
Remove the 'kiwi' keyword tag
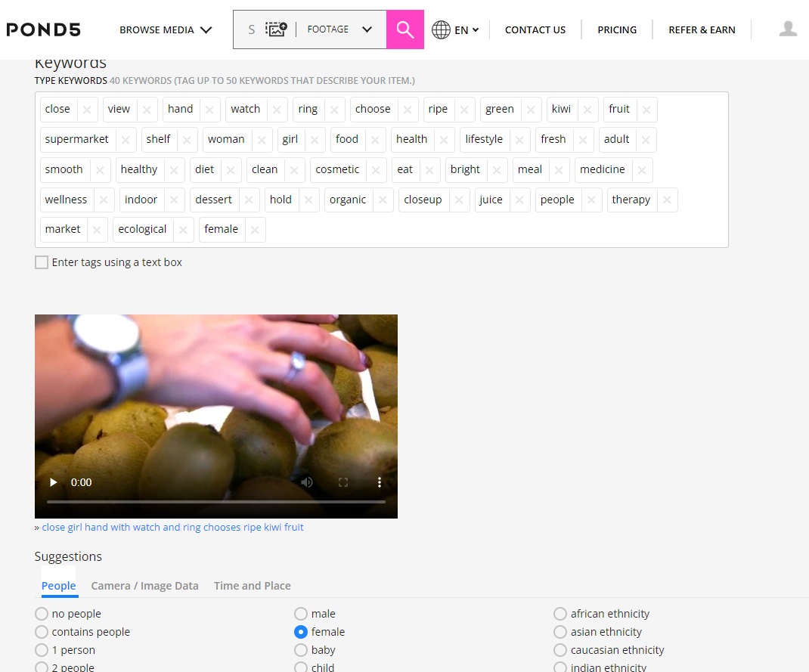(x=588, y=110)
